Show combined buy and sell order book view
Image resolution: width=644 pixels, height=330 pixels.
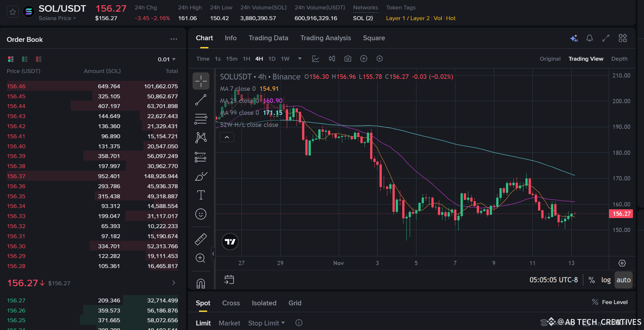(x=11, y=59)
